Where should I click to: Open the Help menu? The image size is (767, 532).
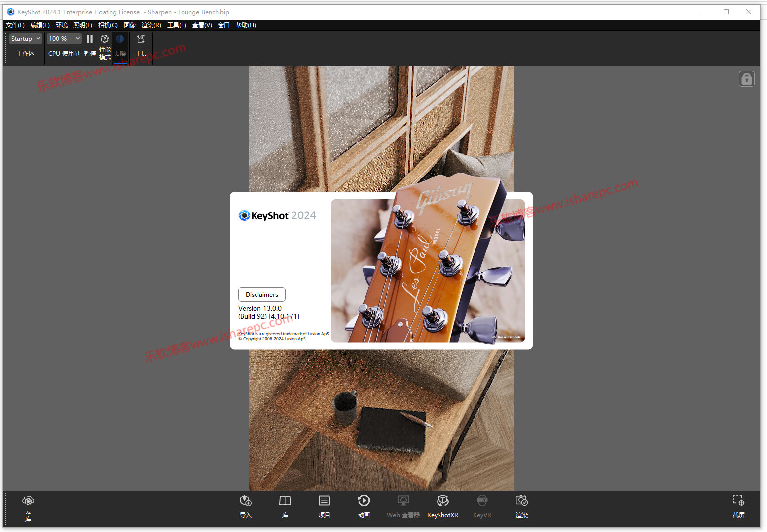246,25
